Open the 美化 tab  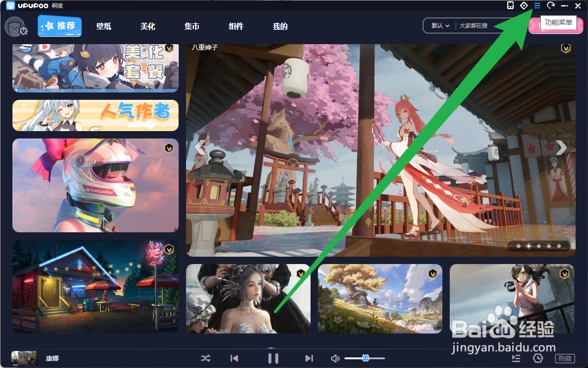(148, 27)
